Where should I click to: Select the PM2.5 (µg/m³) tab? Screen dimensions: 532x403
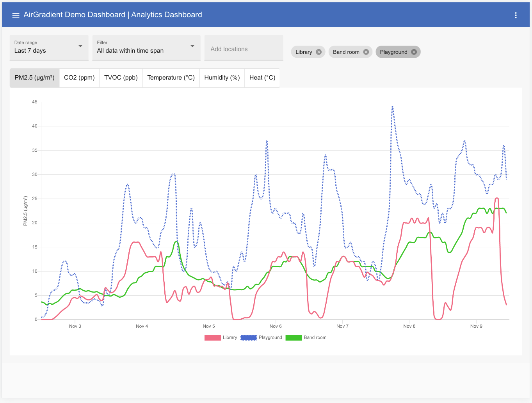(34, 78)
